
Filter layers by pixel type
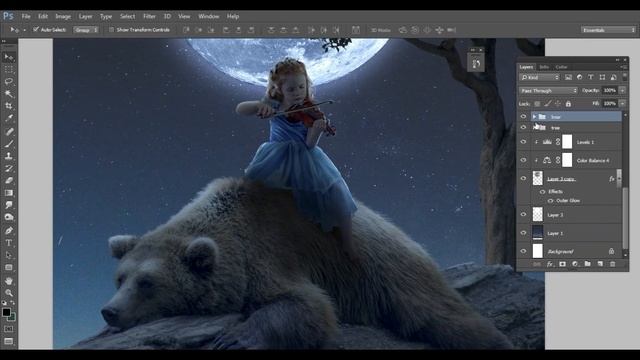pyautogui.click(x=568, y=77)
